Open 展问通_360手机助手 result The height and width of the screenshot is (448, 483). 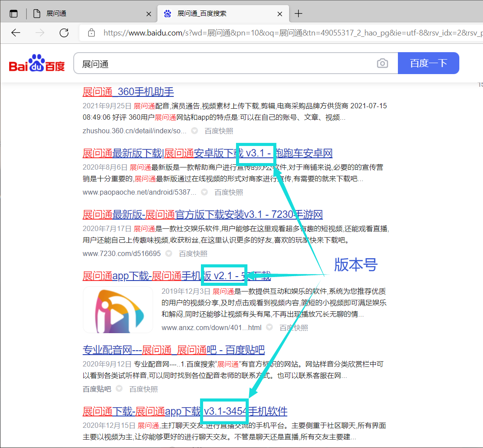click(128, 92)
